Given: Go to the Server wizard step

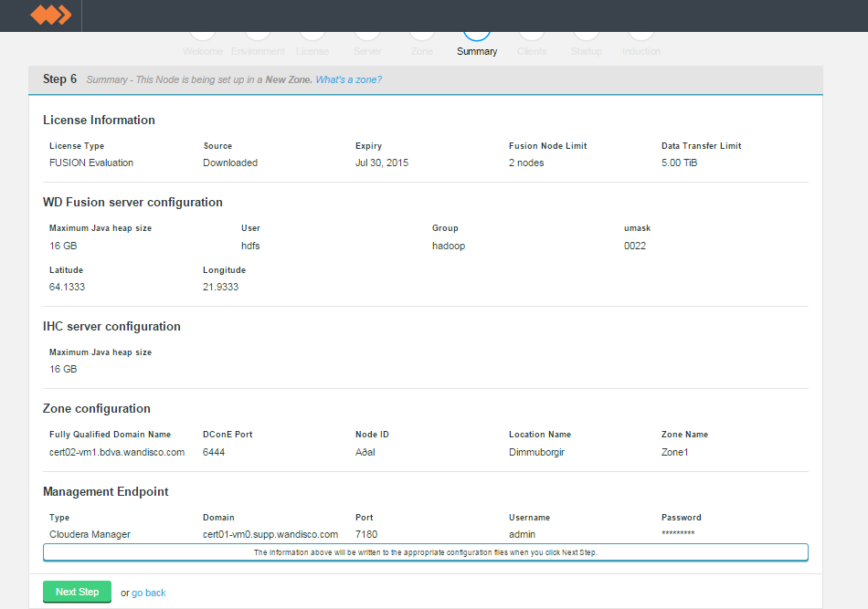Looking at the screenshot, I should 367,51.
